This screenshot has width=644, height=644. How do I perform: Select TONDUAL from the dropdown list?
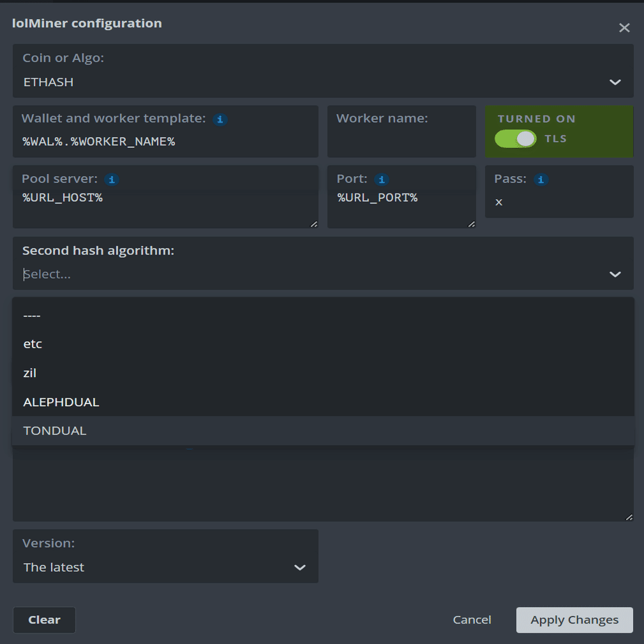point(55,431)
